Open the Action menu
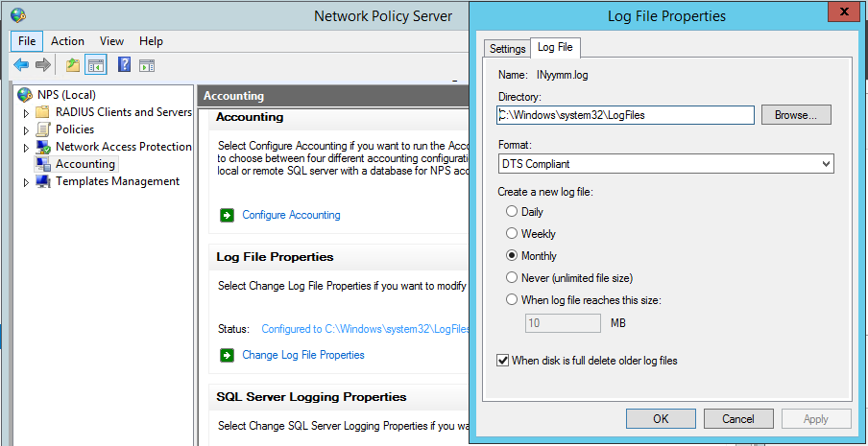This screenshot has height=446, width=868. [x=67, y=41]
